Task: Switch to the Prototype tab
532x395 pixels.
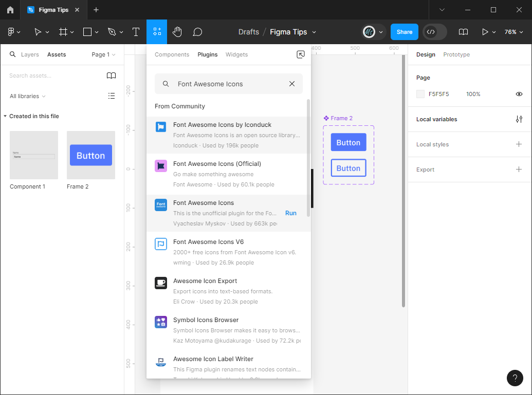Action: [456, 54]
